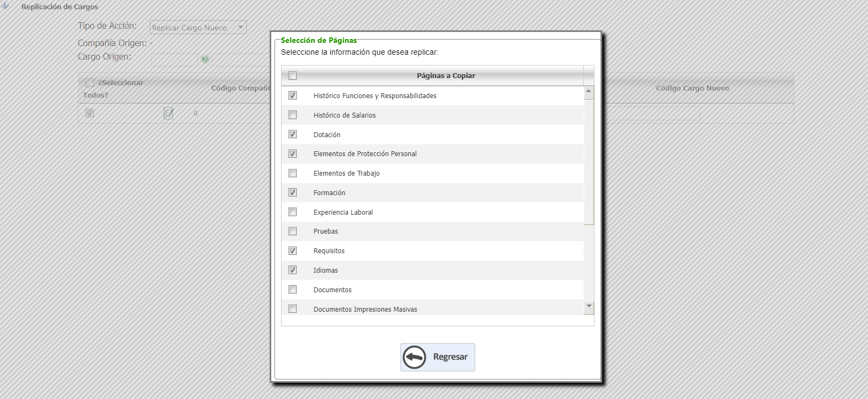The image size is (868, 399).
Task: Select the Experiencia Laboral row text
Action: 343,213
